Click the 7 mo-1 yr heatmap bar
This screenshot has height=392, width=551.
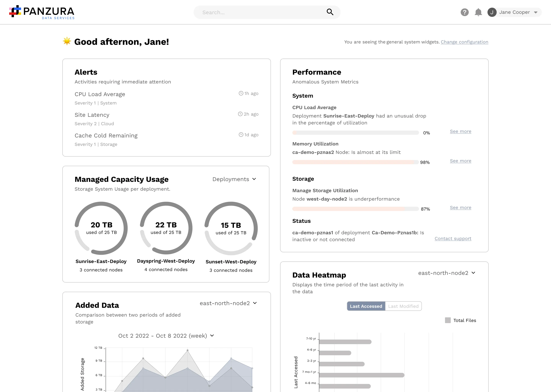click(362, 375)
